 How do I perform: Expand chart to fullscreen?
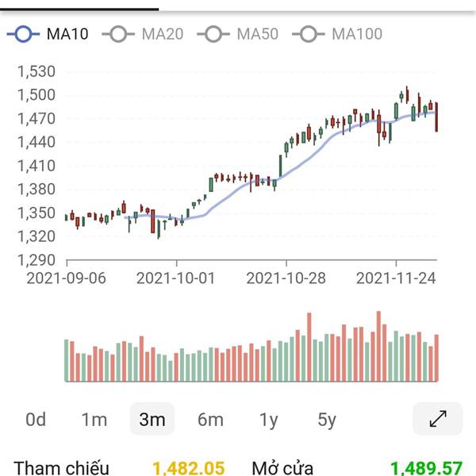(438, 419)
